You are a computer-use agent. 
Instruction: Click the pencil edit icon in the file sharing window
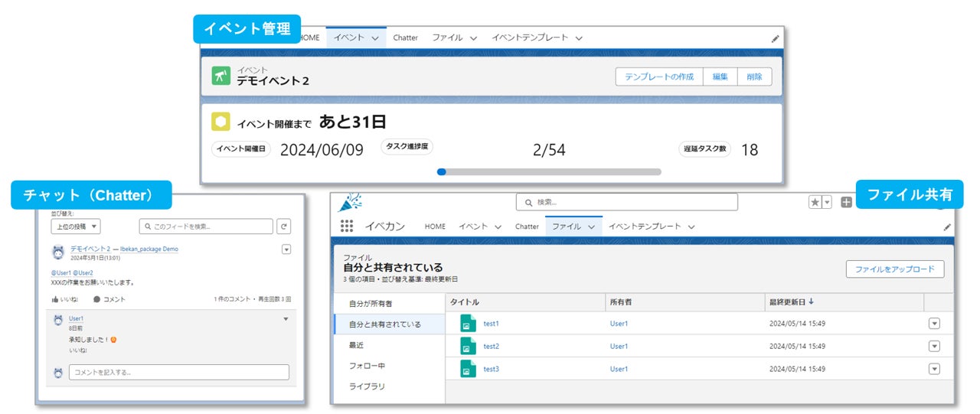pos(947,227)
